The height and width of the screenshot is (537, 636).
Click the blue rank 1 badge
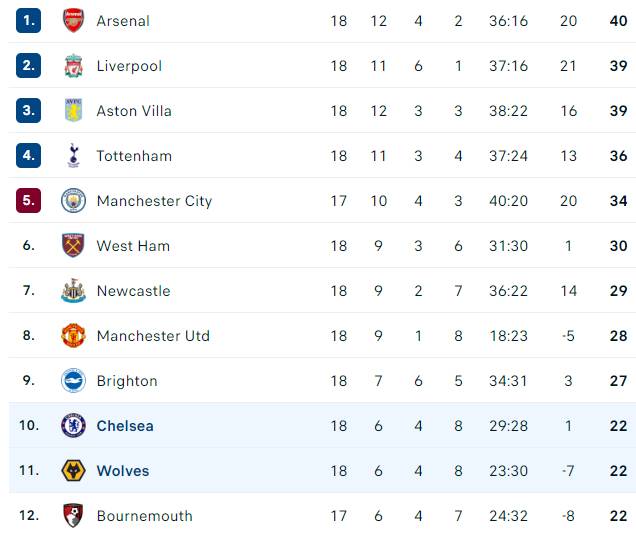pos(28,20)
